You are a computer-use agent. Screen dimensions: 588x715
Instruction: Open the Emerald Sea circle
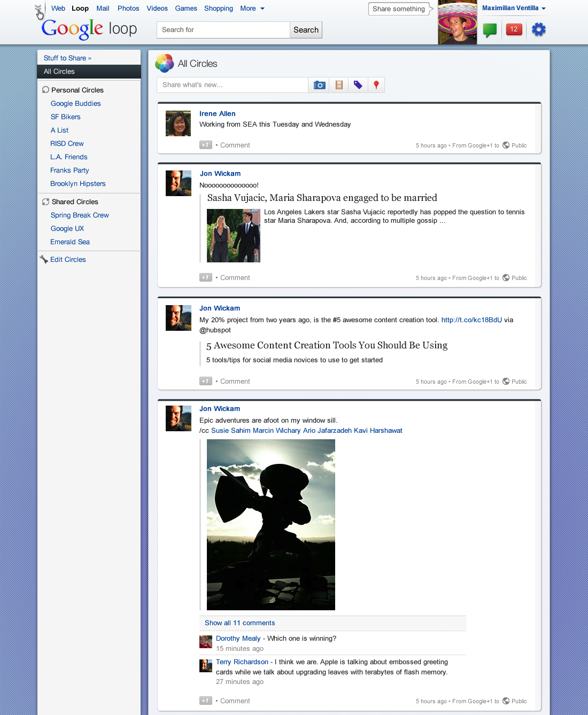pyautogui.click(x=70, y=242)
